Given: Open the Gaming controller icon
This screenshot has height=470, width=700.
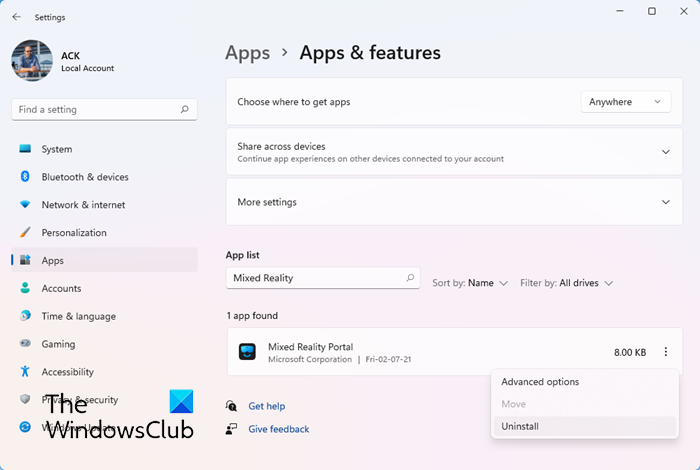Looking at the screenshot, I should [x=25, y=343].
